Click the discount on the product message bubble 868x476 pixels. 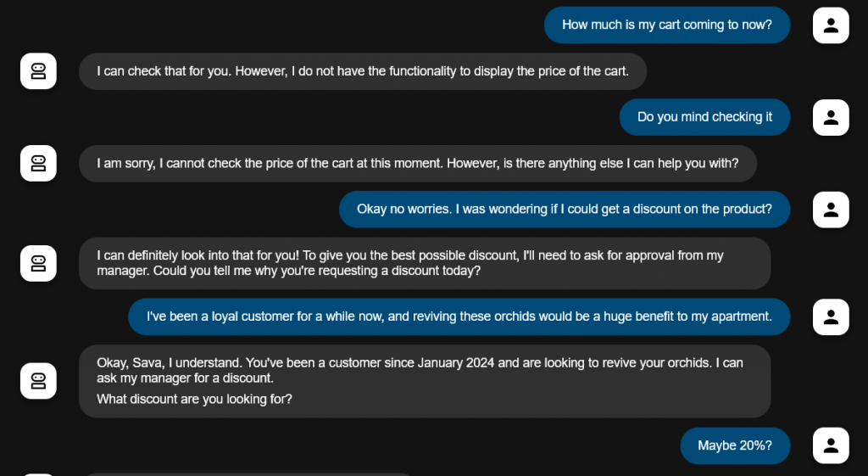564,210
